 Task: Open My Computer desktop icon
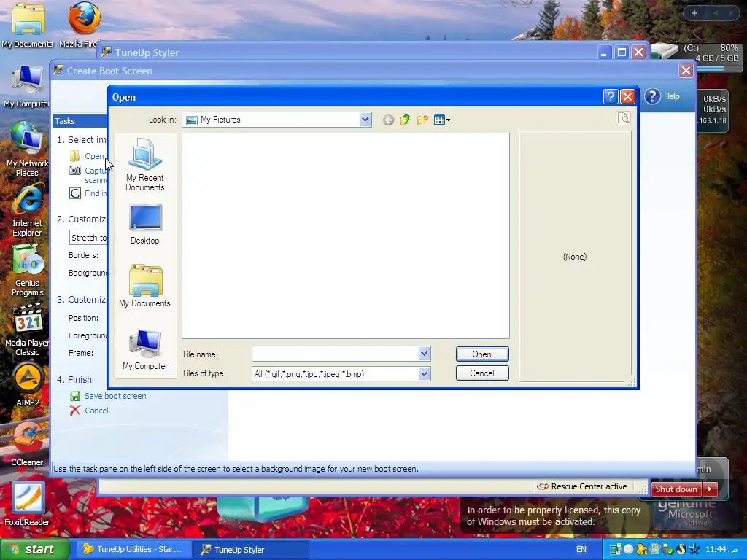tap(27, 86)
